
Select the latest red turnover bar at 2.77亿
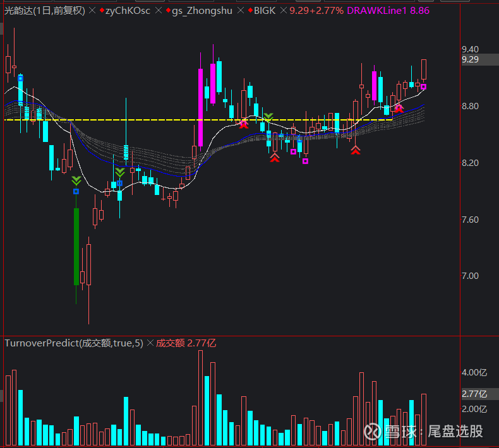[x=424, y=420]
